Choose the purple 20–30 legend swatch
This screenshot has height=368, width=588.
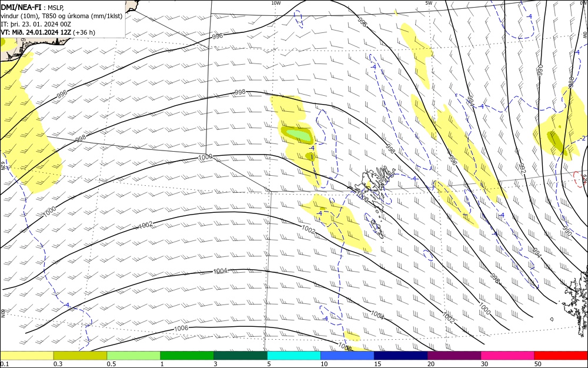tap(454, 356)
